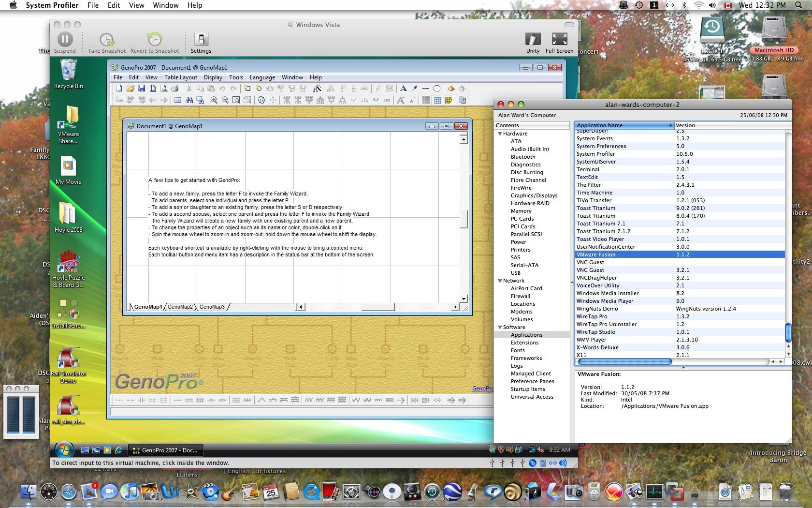Click the Trash icon in the Dock

pos(786,492)
